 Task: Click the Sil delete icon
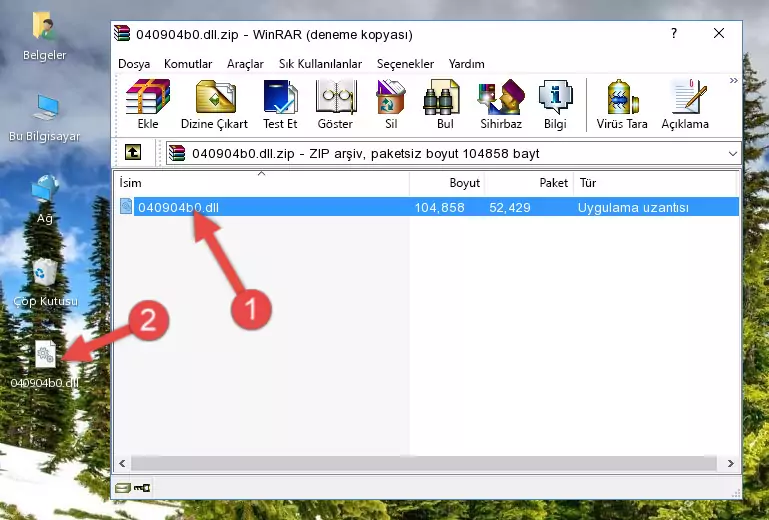(391, 104)
